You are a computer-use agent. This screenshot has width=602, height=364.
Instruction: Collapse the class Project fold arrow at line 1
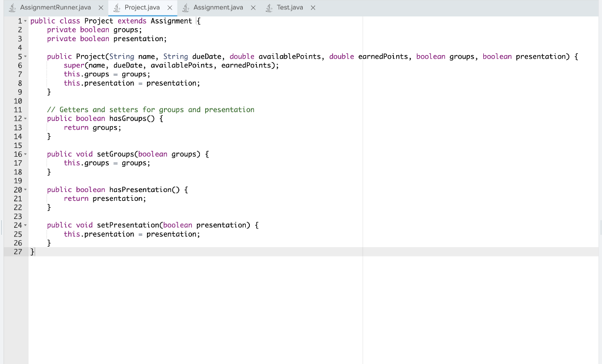[x=25, y=21]
